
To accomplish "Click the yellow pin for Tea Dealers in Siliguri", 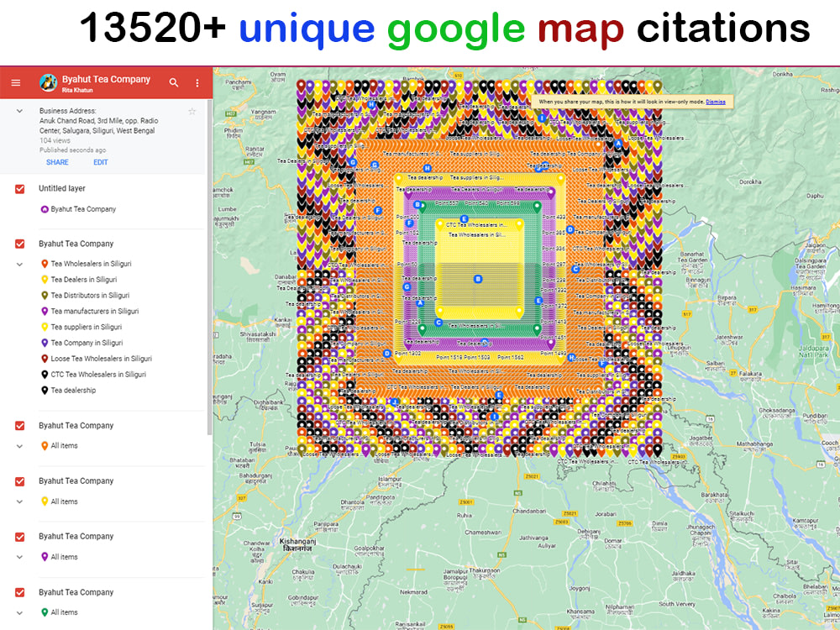I will click(x=45, y=279).
